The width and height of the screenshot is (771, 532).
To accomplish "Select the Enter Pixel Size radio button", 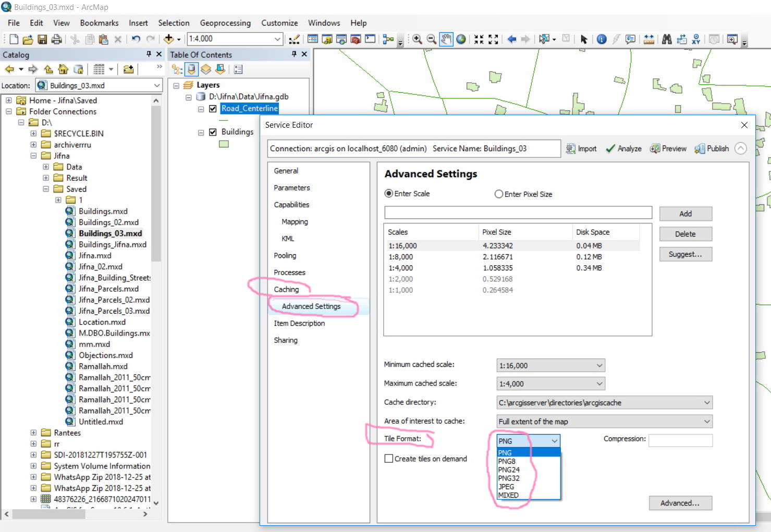I will tap(499, 194).
